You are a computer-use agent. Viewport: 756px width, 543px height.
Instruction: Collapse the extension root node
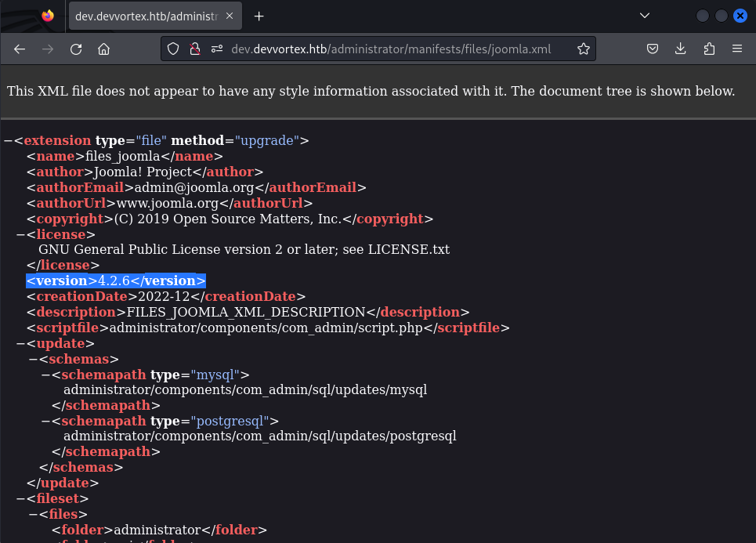pos(8,140)
